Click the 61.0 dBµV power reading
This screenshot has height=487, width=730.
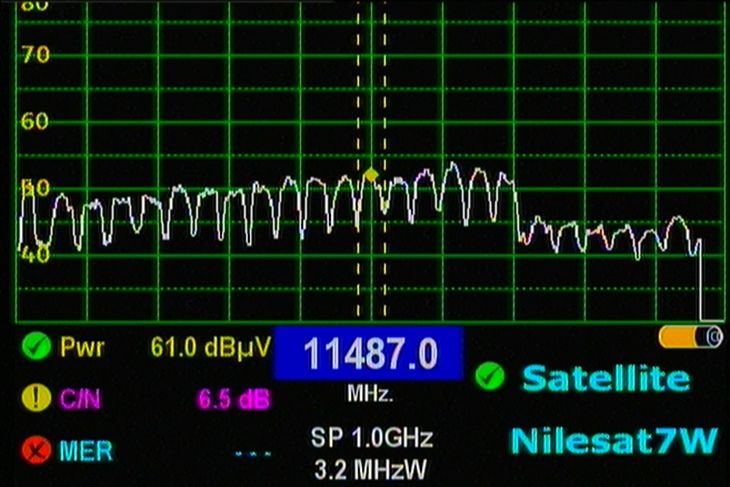210,348
